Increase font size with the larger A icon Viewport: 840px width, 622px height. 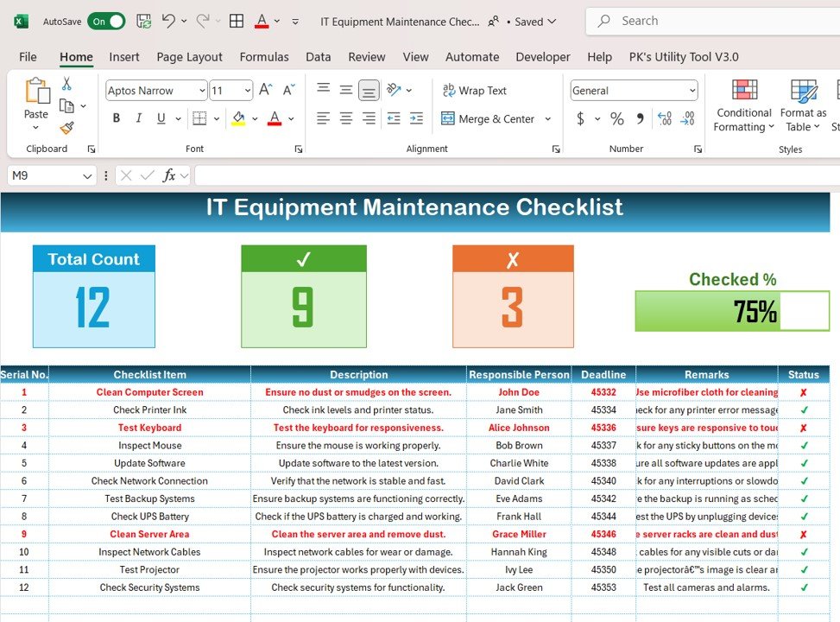(x=266, y=90)
